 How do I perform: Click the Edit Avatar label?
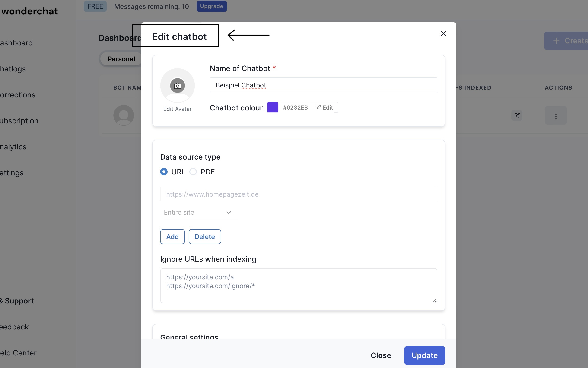(177, 109)
